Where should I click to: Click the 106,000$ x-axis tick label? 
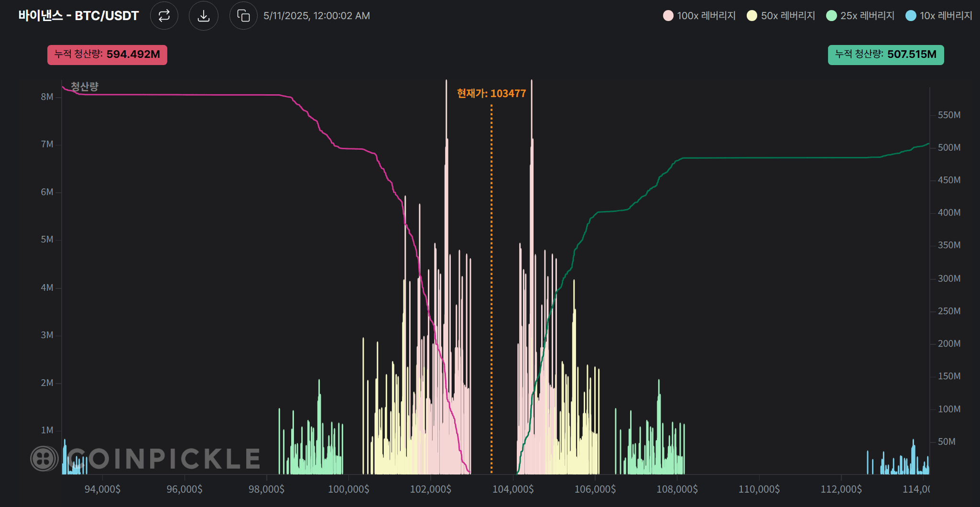pyautogui.click(x=595, y=489)
